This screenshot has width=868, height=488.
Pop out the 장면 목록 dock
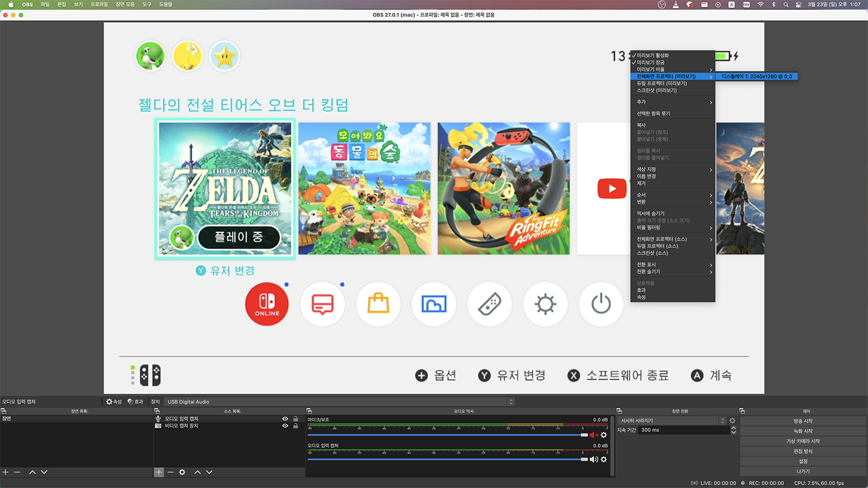click(3, 411)
